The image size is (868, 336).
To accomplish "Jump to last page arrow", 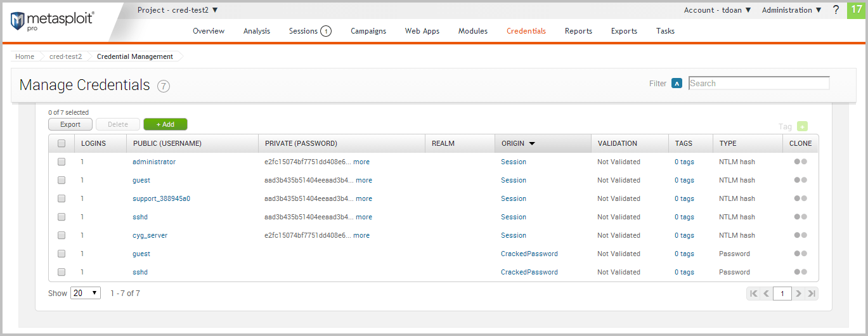I will (x=811, y=294).
